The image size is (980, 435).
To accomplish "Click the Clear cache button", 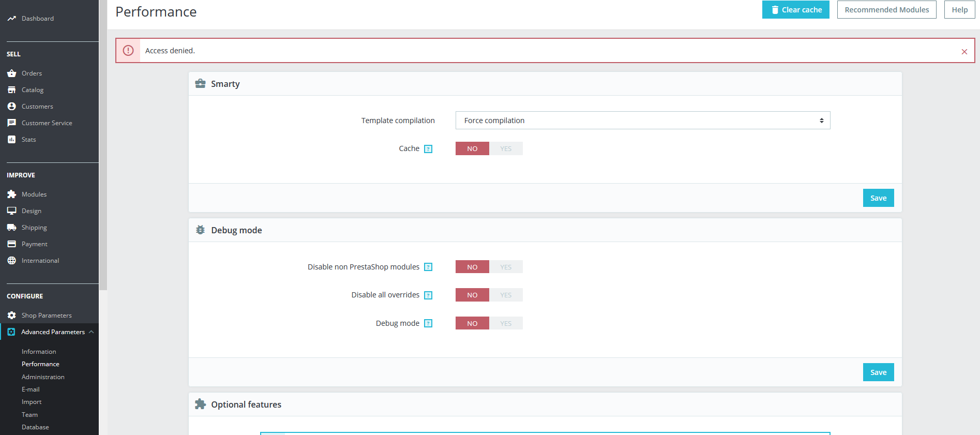I will coord(796,10).
